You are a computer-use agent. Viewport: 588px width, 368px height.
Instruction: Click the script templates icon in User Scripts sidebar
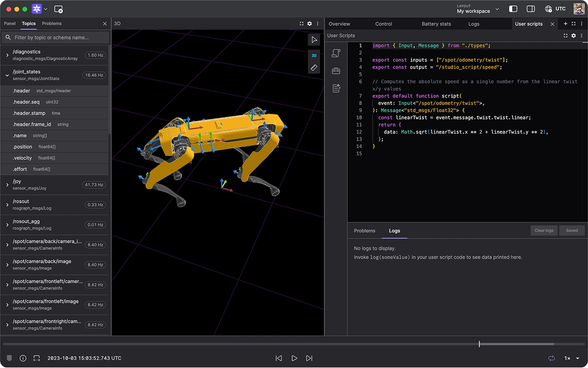pos(336,88)
